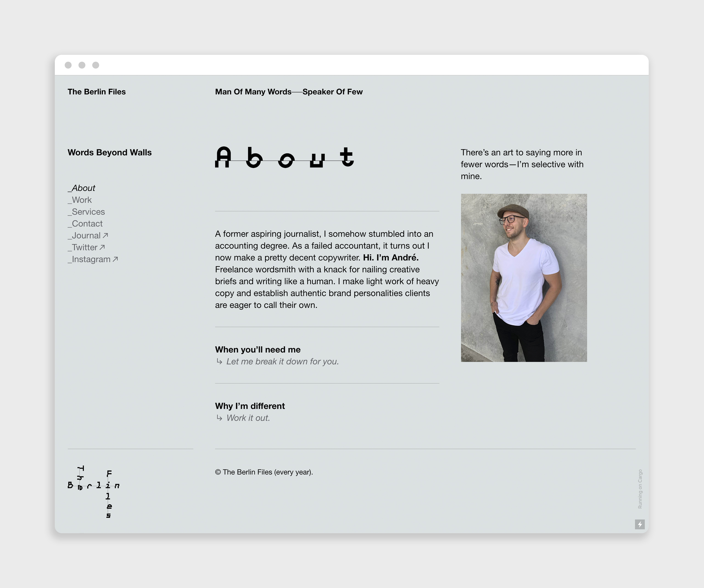704x588 pixels.
Task: Click arrow icon before 'Work it out'
Action: pos(219,418)
